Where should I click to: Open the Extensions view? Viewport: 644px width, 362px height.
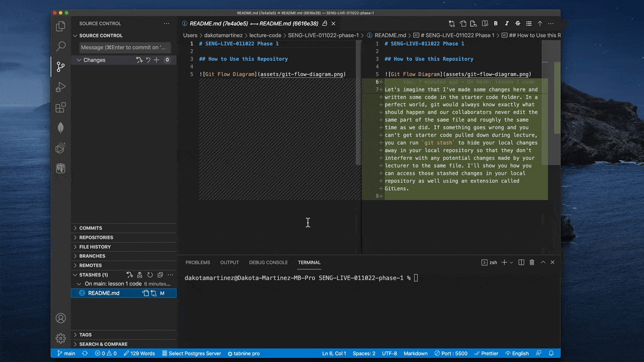(x=61, y=108)
